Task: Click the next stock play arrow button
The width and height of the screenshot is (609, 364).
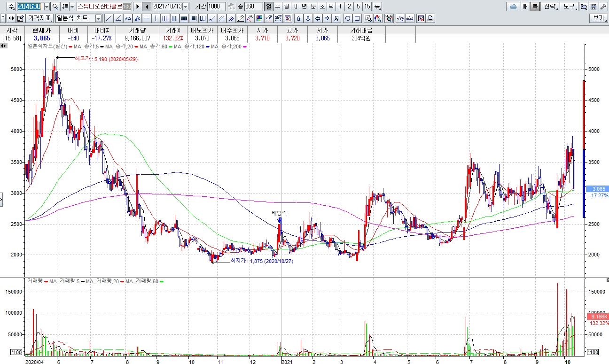Action: tap(138, 7)
